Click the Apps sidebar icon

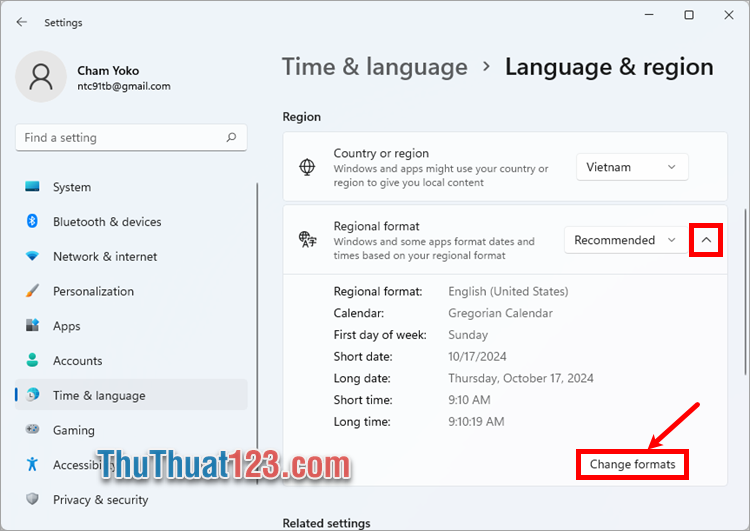(33, 326)
